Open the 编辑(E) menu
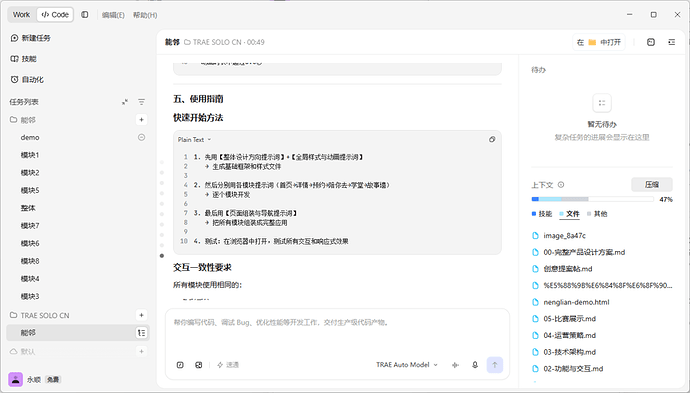The height and width of the screenshot is (393, 690). (113, 15)
